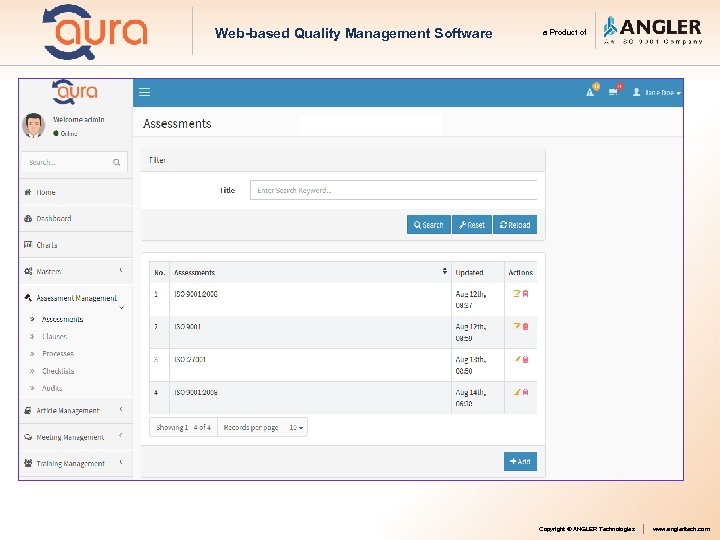
Task: Select Processes submenu item
Action: point(58,354)
